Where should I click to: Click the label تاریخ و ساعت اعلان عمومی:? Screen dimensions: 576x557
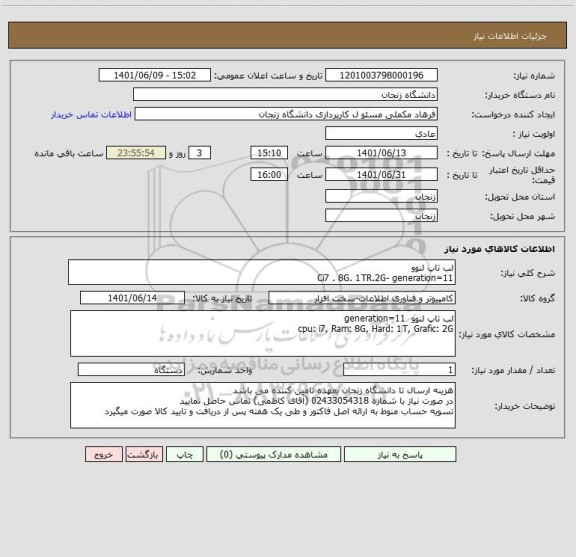(x=268, y=76)
